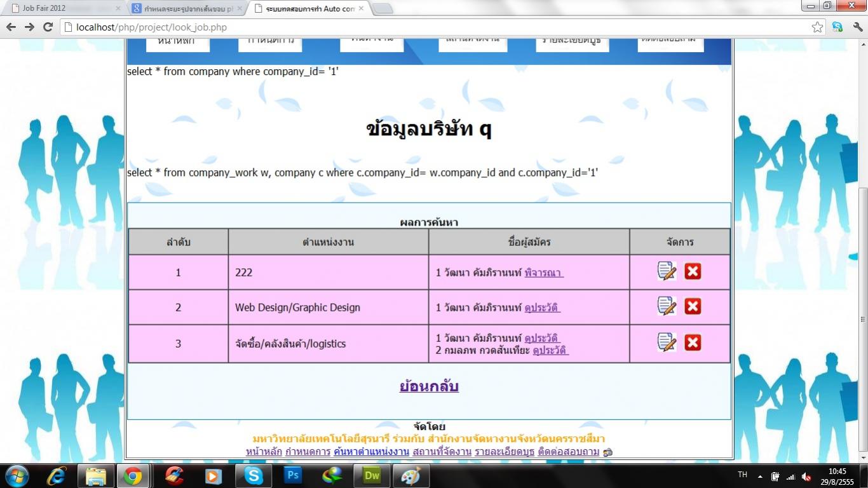Go back with browser Back arrow
Image resolution: width=868 pixels, height=488 pixels.
coord(11,27)
